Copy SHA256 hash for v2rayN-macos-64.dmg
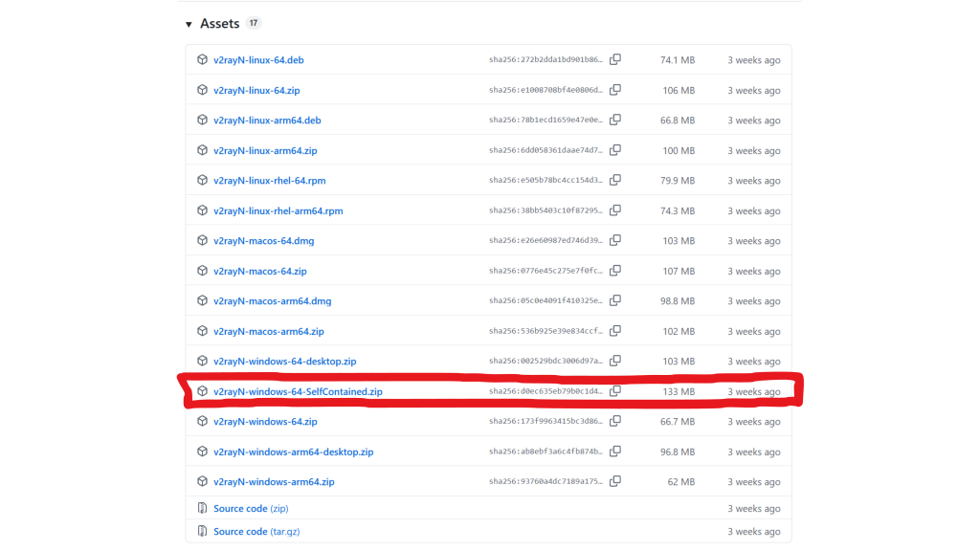 [615, 240]
